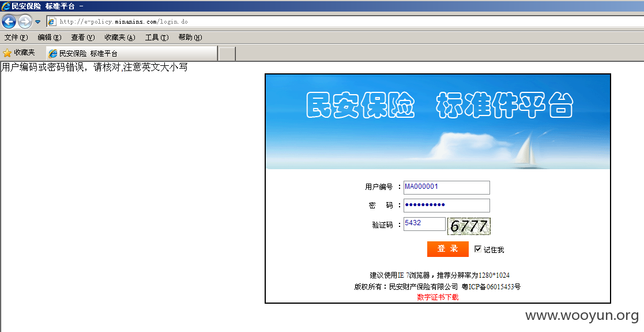Click the 建议使用IE 7浏览器 recommendation text
Viewport: 644px width, 332px height.
click(439, 275)
